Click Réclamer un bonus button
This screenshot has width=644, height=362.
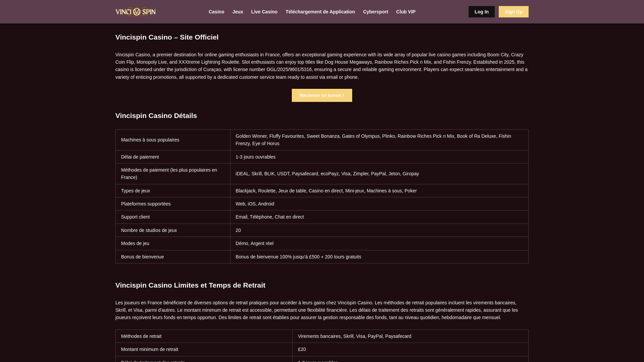pyautogui.click(x=322, y=95)
